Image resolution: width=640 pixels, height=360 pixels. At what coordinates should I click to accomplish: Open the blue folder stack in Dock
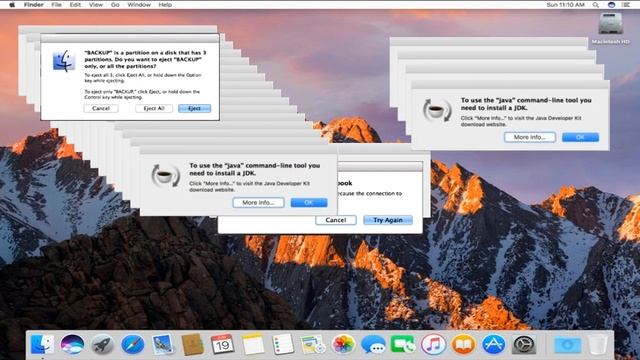(567, 344)
